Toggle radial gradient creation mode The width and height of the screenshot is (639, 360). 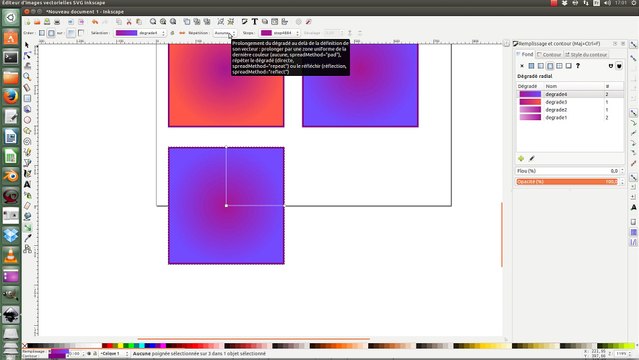point(51,33)
